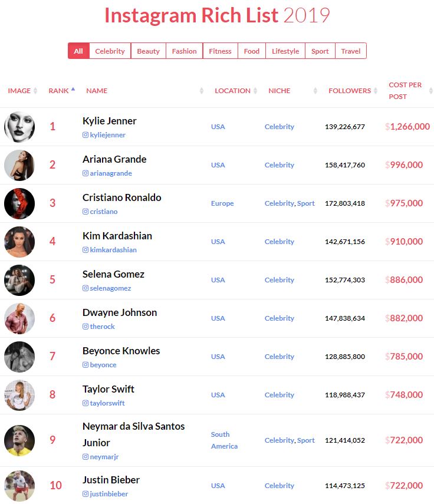Open Kim Kardashian's kimkardashian handle link
434x504 pixels.
tap(113, 250)
